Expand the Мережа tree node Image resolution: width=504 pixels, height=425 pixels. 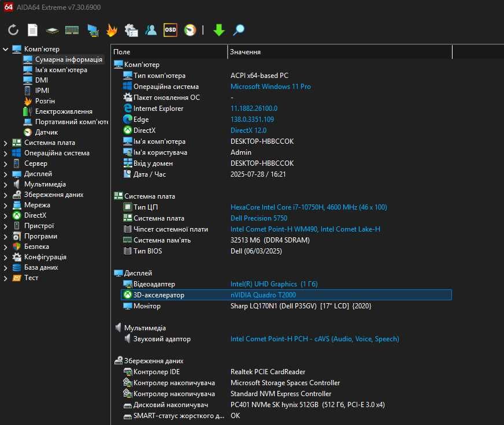pyautogui.click(x=5, y=205)
